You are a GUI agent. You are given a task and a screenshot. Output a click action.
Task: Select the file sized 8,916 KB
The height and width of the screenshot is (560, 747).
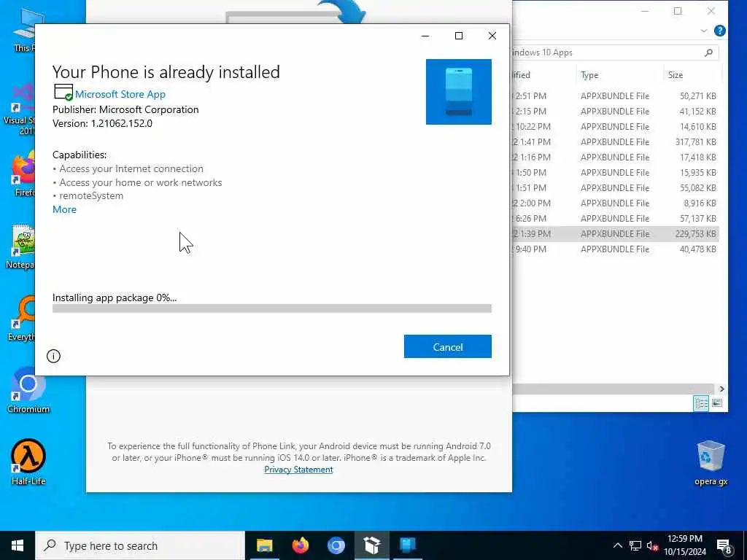[616, 203]
